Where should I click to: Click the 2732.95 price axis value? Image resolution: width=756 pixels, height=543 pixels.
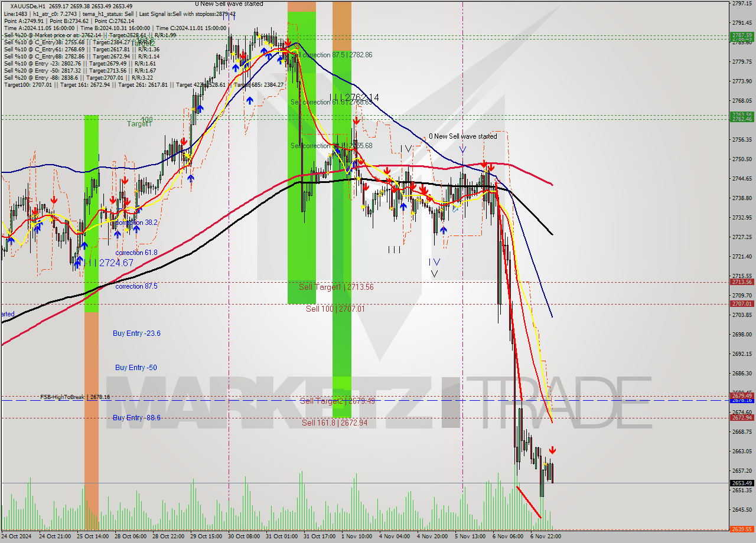click(742, 217)
